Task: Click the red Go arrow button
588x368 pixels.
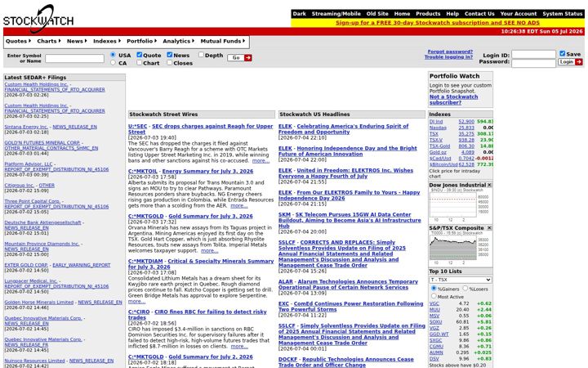Action: pos(248,58)
